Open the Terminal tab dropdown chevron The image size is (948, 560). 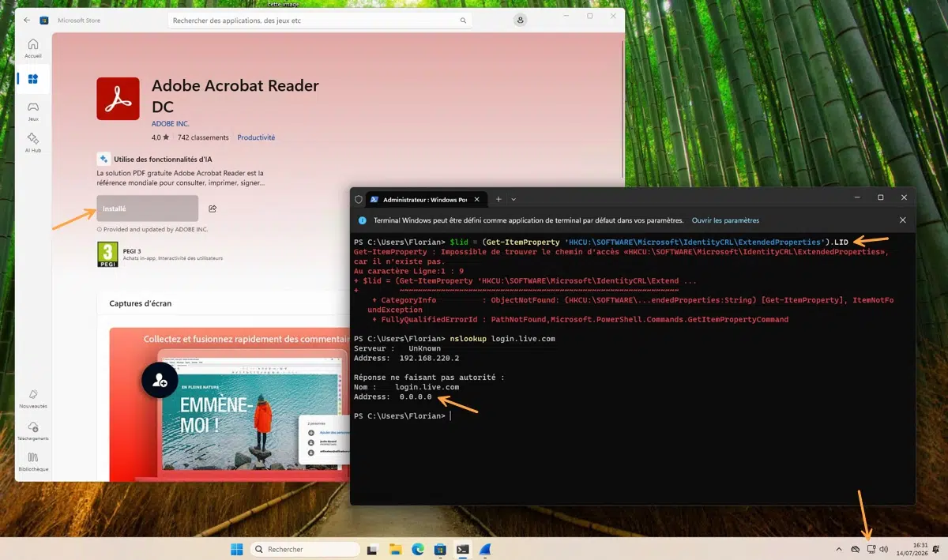pos(513,199)
